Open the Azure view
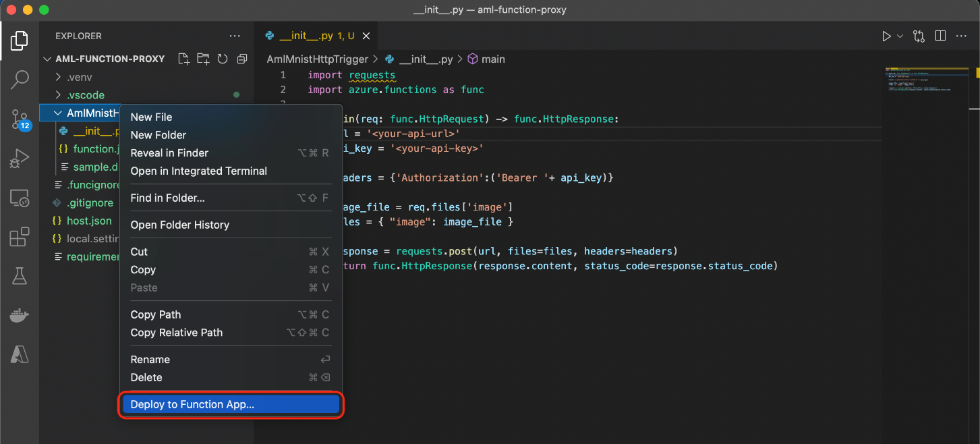Viewport: 980px width, 444px height. (20, 354)
